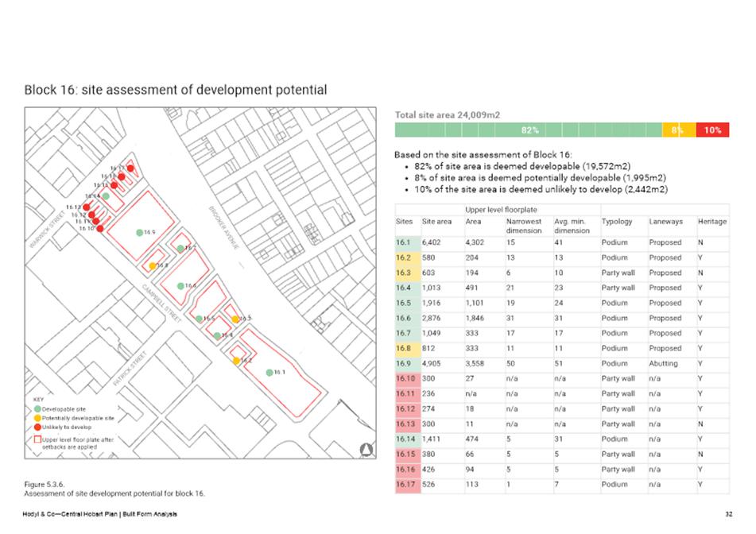Click the 'Brooker Avenue' street label
Image resolution: width=756 pixels, height=534 pixels.
(223, 227)
